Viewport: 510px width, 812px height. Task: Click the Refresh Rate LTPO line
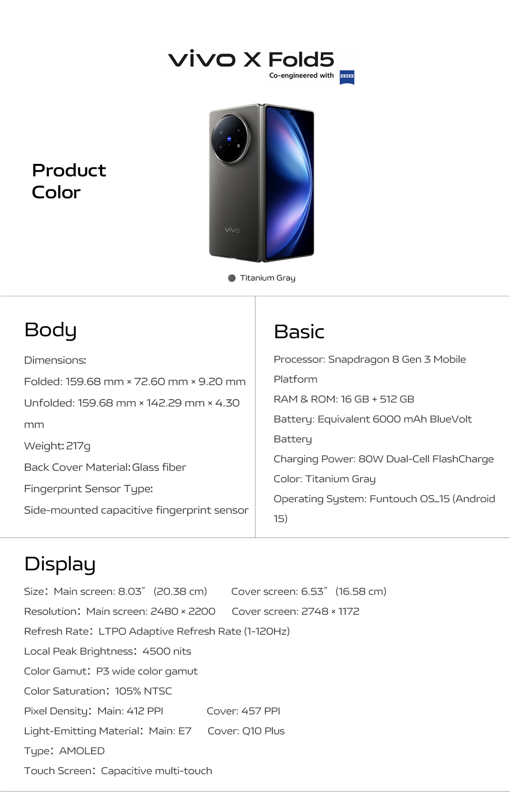click(x=157, y=631)
